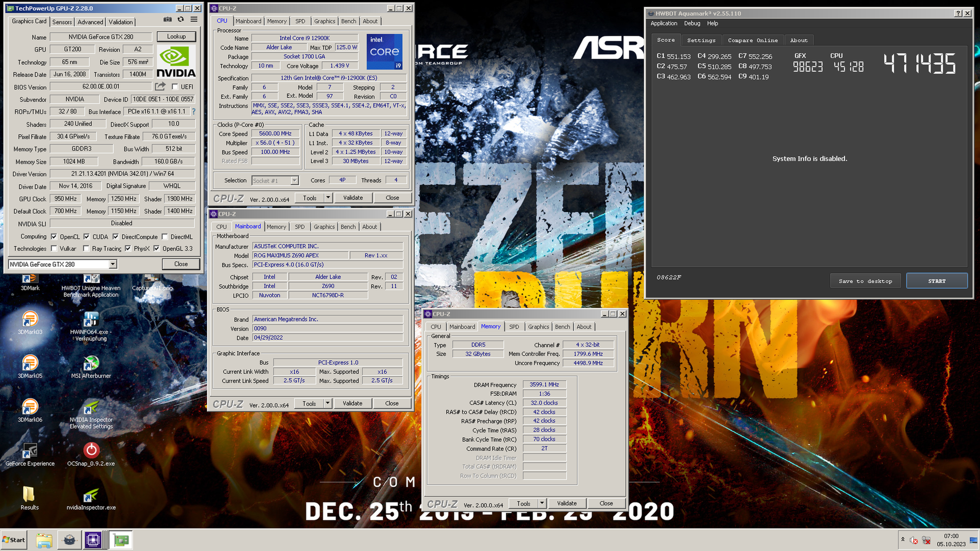Toggle Vulkan checkbox
The image size is (980, 551).
54,248
